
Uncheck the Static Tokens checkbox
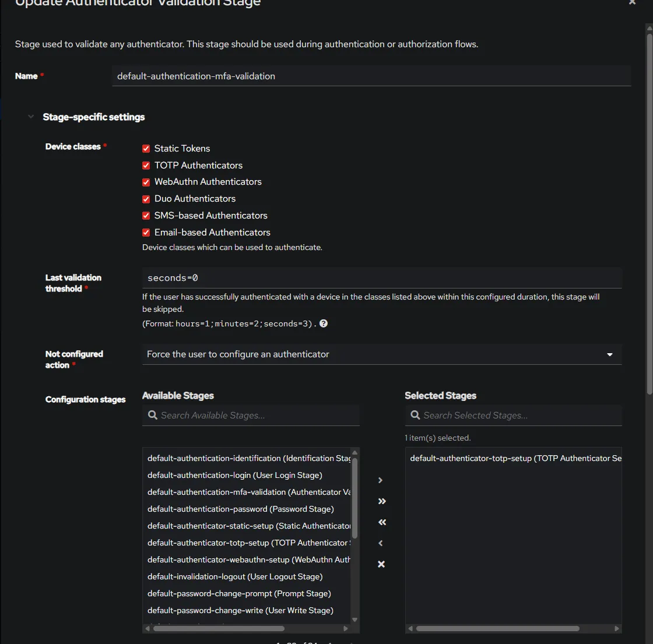coord(146,149)
